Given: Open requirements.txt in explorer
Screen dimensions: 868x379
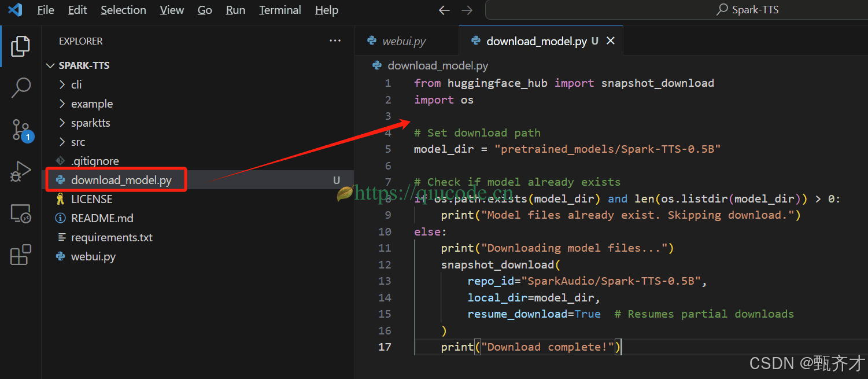Looking at the screenshot, I should (x=112, y=237).
